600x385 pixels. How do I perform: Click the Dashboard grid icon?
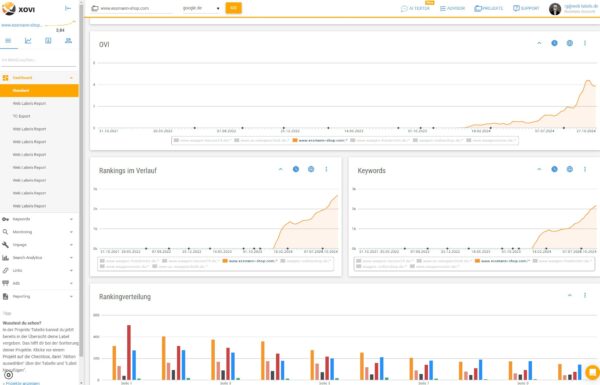coord(5,78)
